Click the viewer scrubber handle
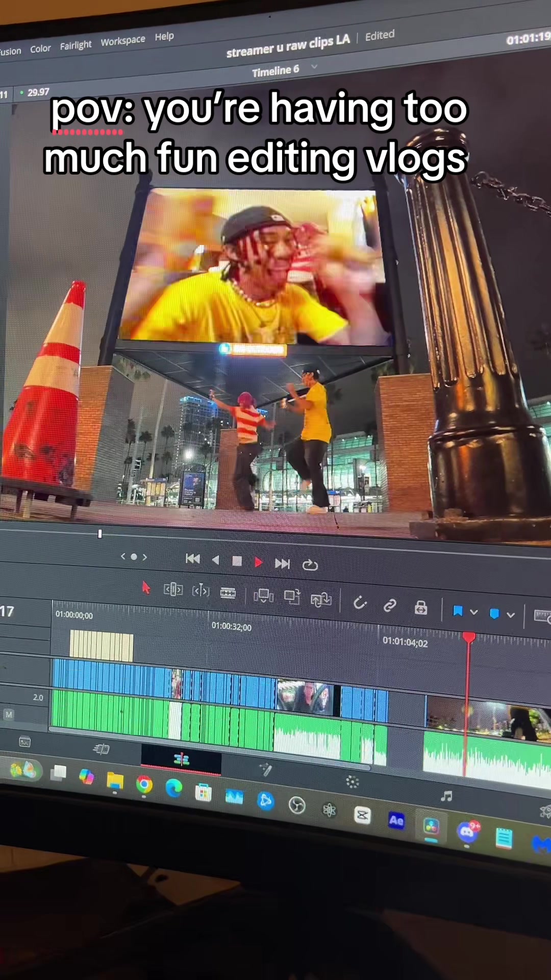The height and width of the screenshot is (980, 551). (100, 533)
